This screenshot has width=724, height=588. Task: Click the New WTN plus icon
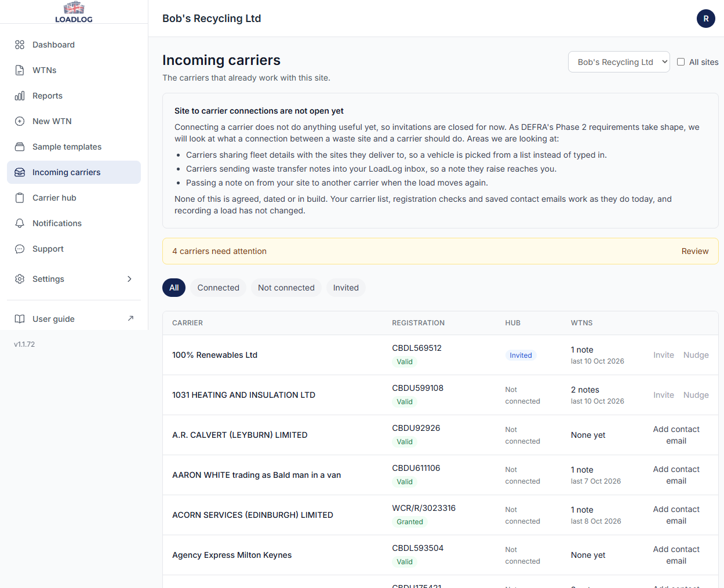tap(20, 121)
